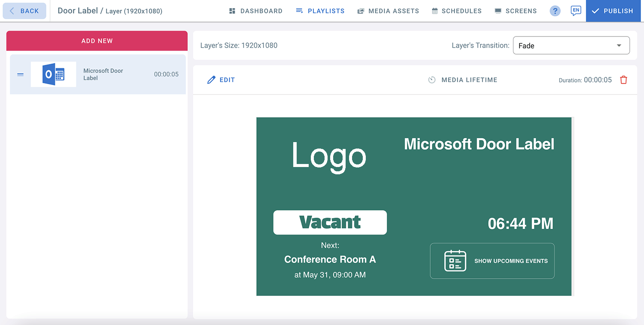Click the calendar icon in the preview
This screenshot has height=325, width=644.
click(455, 261)
